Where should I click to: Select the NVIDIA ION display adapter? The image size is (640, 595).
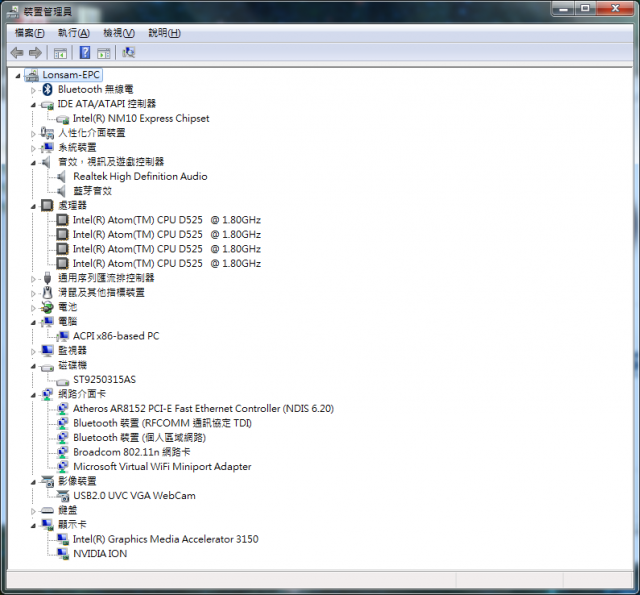(100, 554)
